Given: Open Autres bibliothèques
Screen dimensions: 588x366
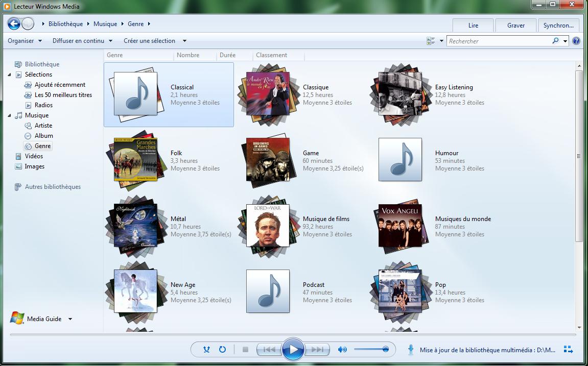Looking at the screenshot, I should (x=53, y=187).
